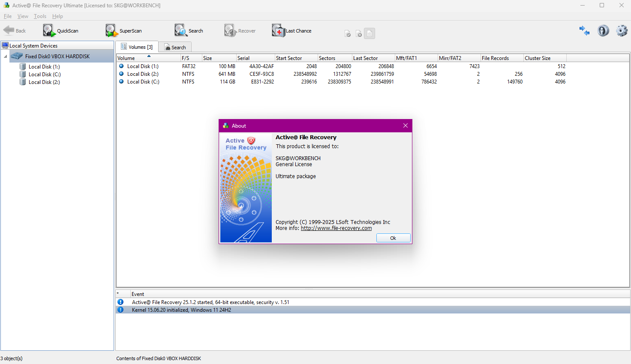The width and height of the screenshot is (631, 364).
Task: Select Local Disk (1:) in device tree
Action: (x=44, y=67)
